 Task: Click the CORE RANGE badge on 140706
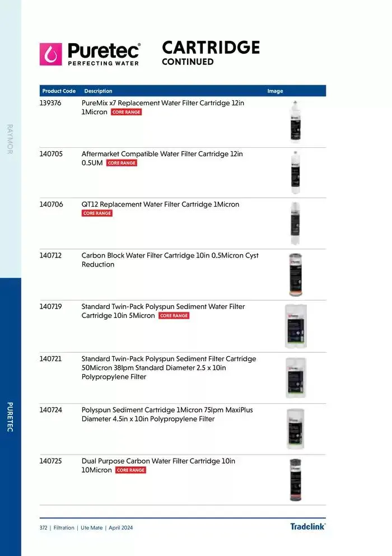tap(97, 213)
